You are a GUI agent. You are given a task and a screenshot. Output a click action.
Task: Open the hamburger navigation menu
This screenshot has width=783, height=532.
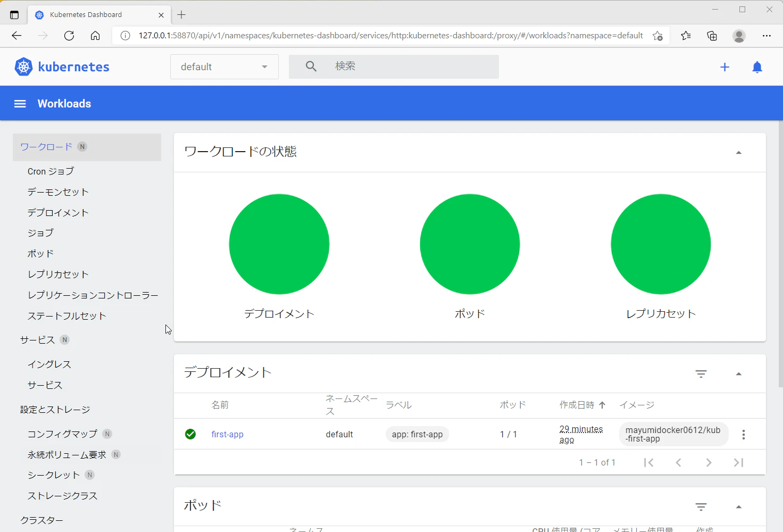point(20,104)
